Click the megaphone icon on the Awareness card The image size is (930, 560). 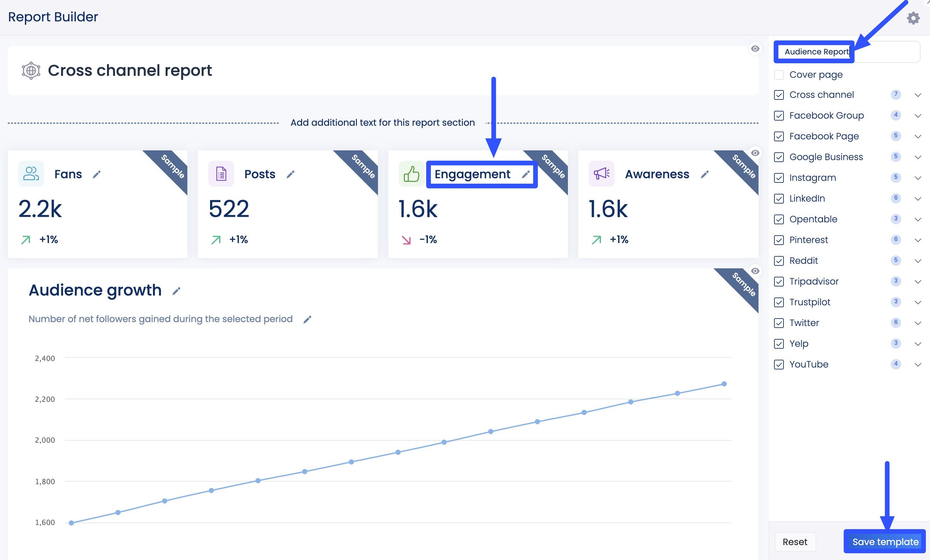601,174
